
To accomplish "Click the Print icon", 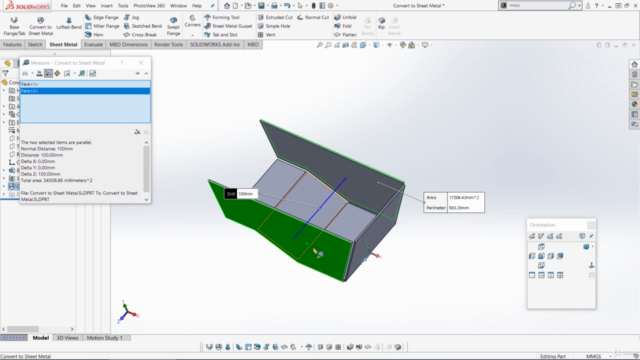I will click(274, 6).
